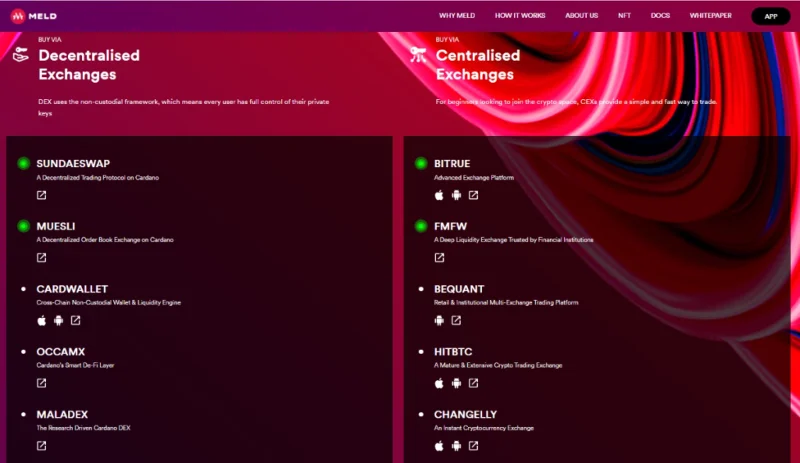Open FMFW external link icon

[439, 258]
